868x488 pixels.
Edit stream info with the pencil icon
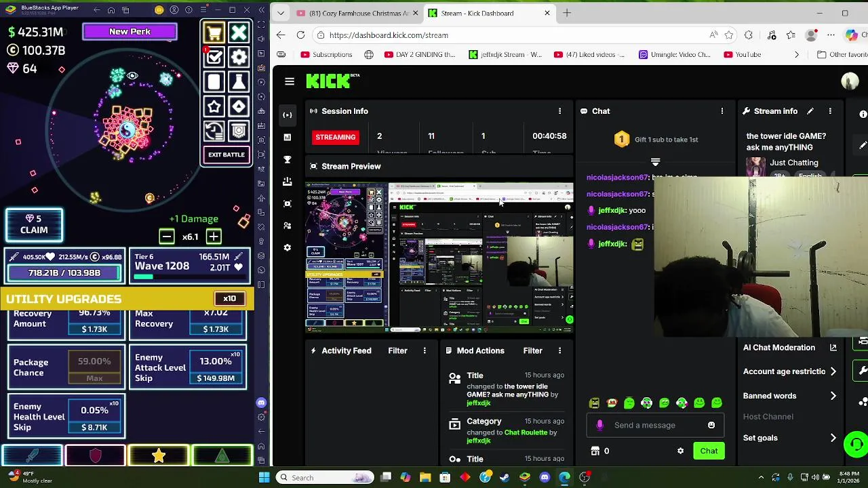[x=810, y=111]
